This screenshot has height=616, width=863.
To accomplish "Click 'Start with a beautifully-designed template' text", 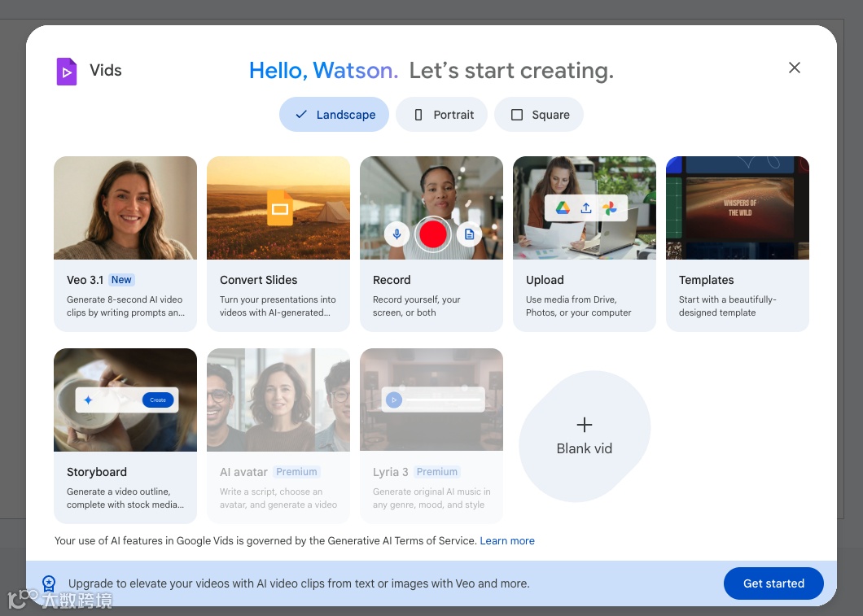I will (727, 306).
